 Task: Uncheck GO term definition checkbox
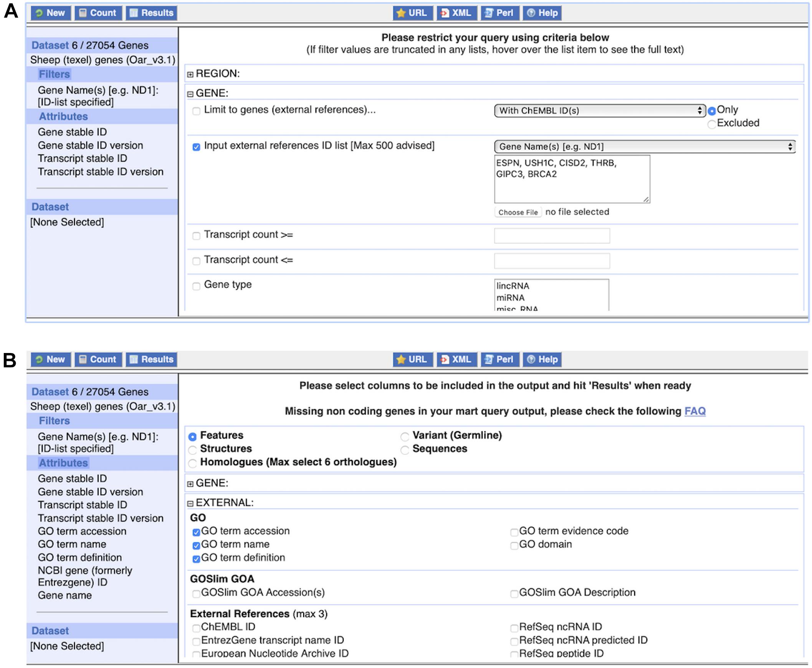point(196,559)
